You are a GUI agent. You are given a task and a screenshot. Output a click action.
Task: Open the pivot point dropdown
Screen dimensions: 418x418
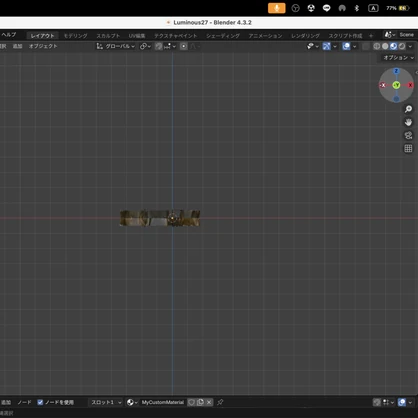pyautogui.click(x=145, y=46)
